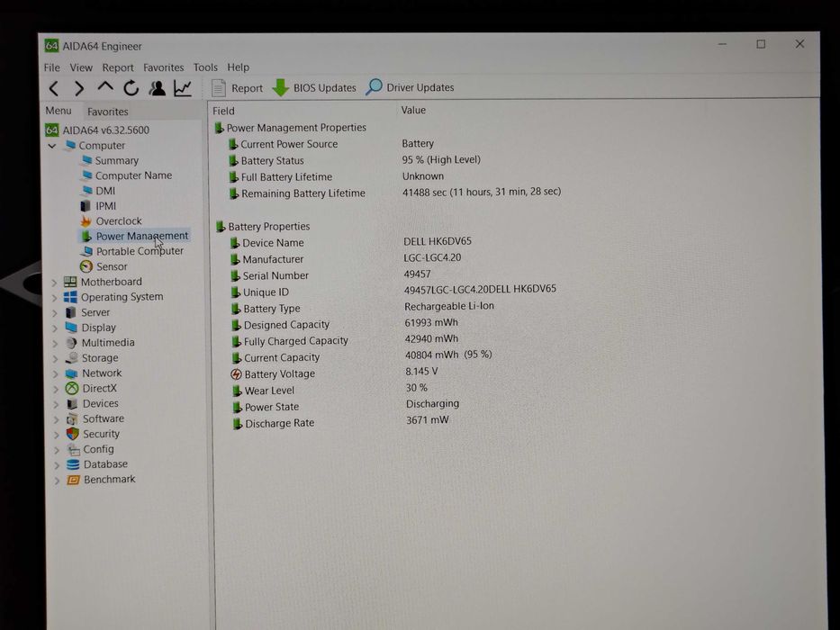Open the Help menu

click(x=238, y=67)
